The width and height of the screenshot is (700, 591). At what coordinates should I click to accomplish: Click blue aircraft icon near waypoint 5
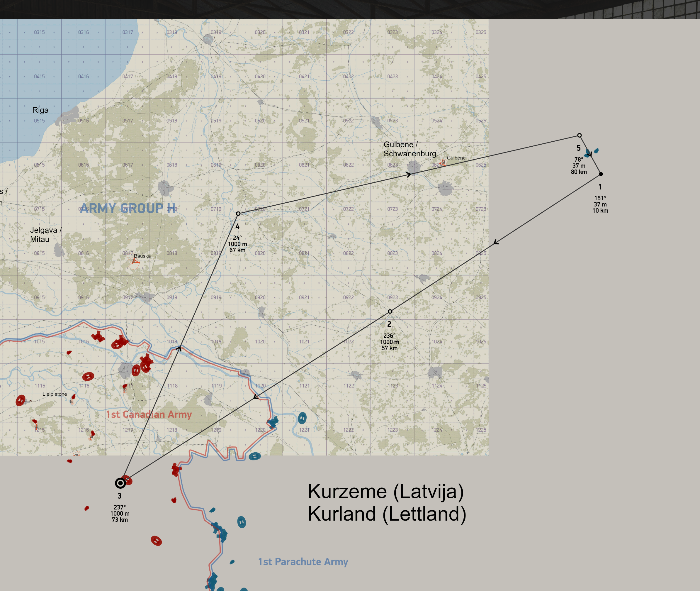(x=596, y=151)
